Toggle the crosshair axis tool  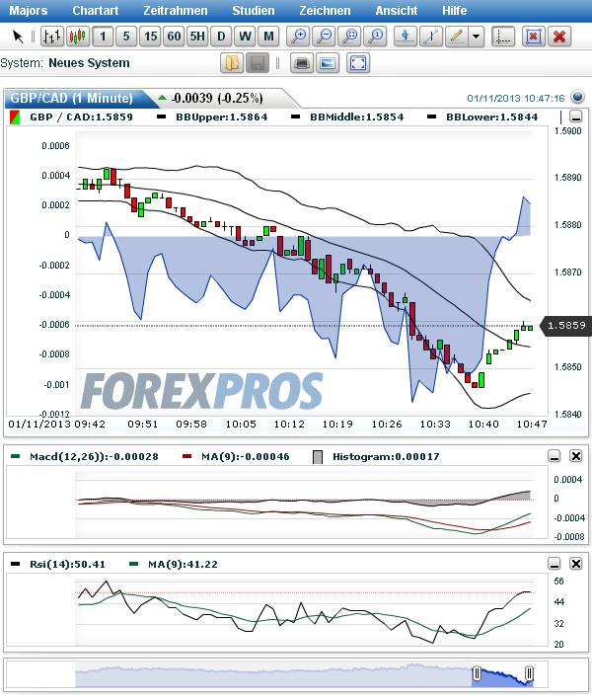point(503,37)
